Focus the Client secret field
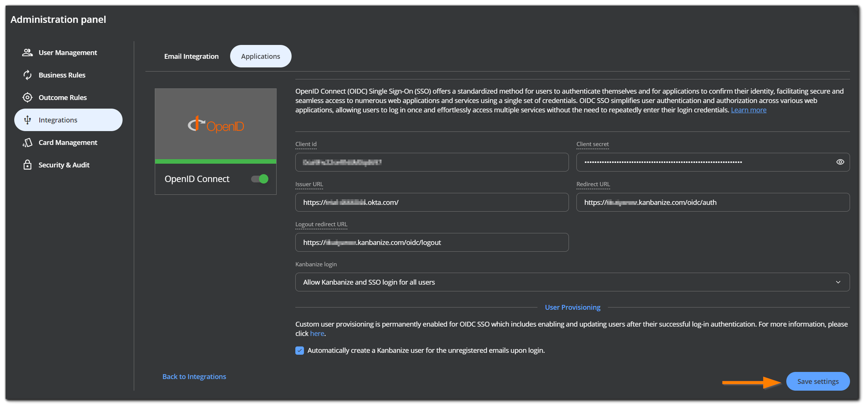 [713, 162]
